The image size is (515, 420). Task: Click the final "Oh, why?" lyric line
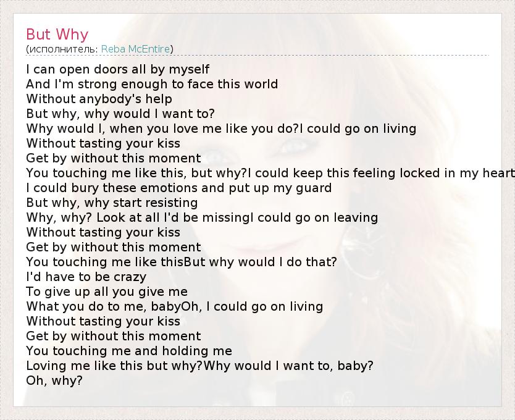(54, 380)
